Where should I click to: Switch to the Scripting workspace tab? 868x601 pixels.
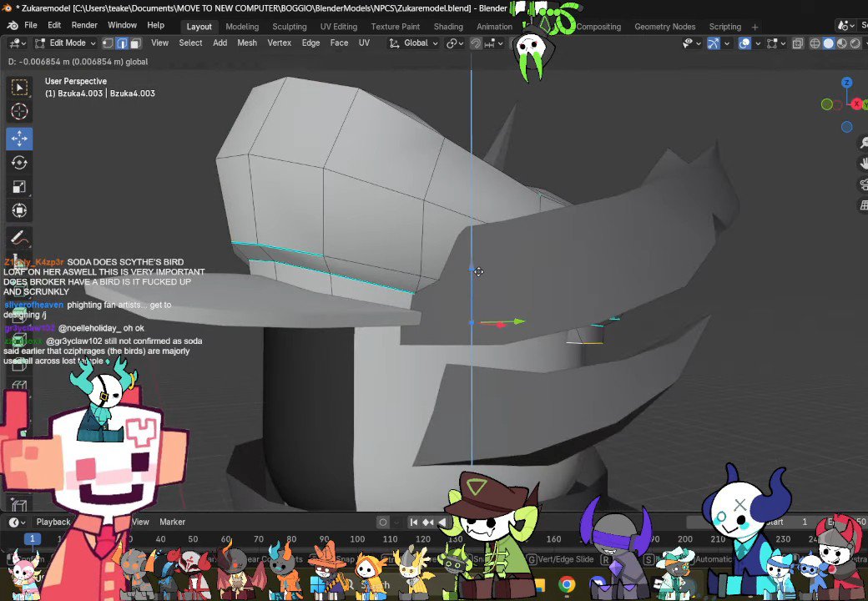coord(724,27)
